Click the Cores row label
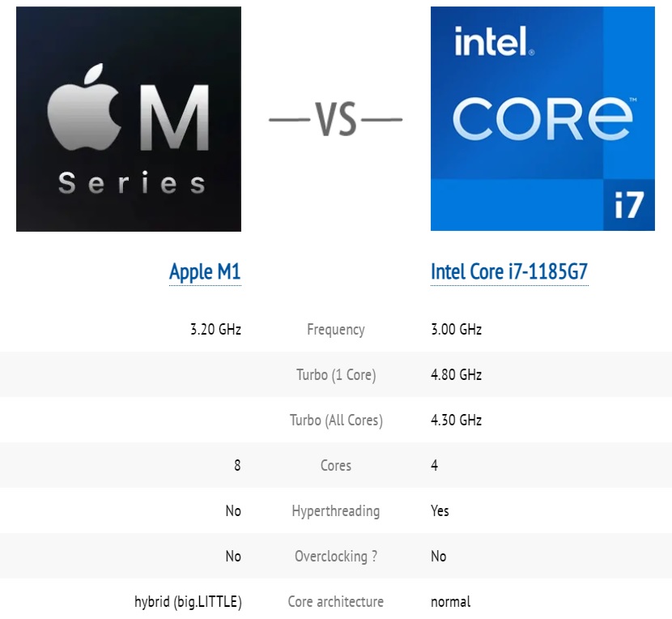 (x=335, y=466)
